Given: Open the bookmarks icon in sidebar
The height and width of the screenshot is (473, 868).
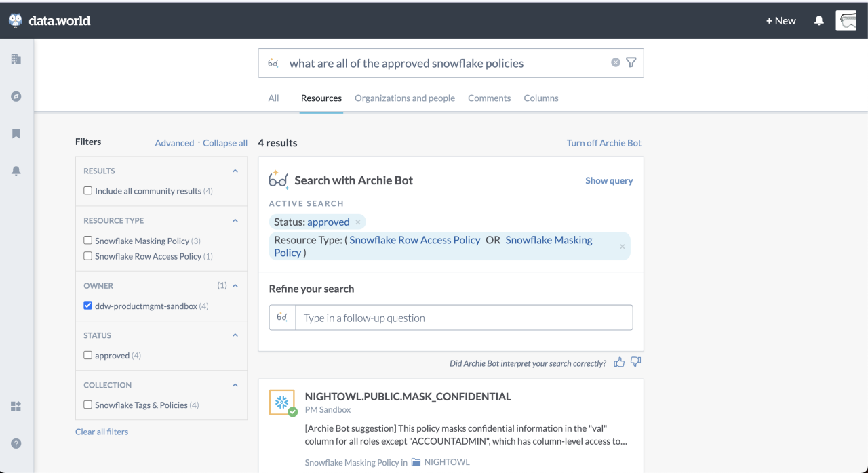Looking at the screenshot, I should coord(16,133).
